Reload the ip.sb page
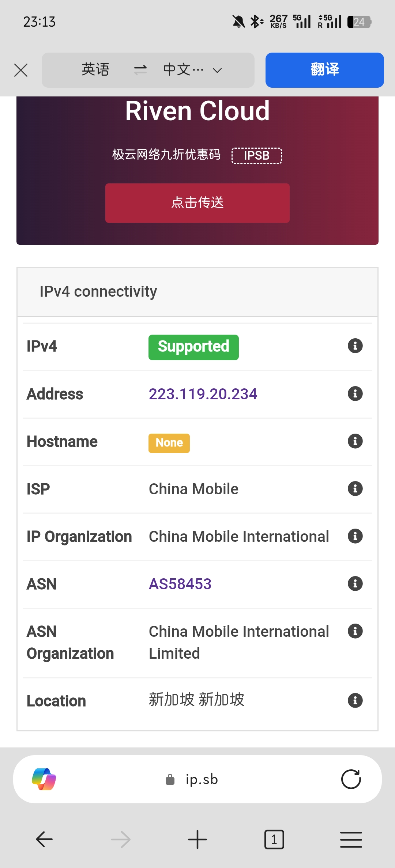 (x=351, y=779)
